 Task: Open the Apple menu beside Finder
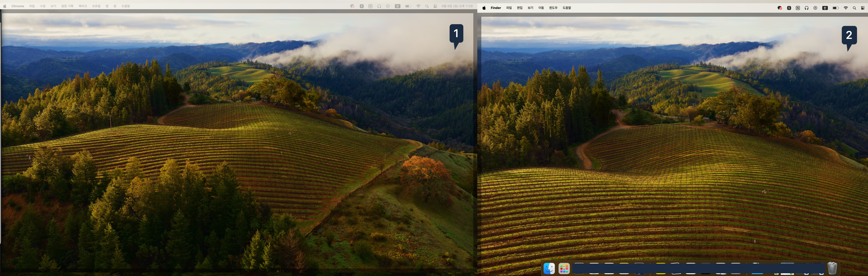click(484, 8)
